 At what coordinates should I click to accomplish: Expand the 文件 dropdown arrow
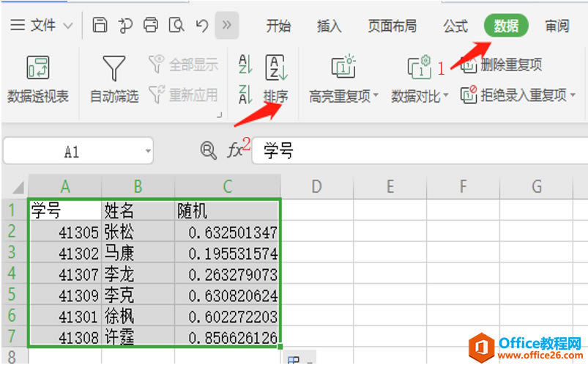tap(68, 26)
